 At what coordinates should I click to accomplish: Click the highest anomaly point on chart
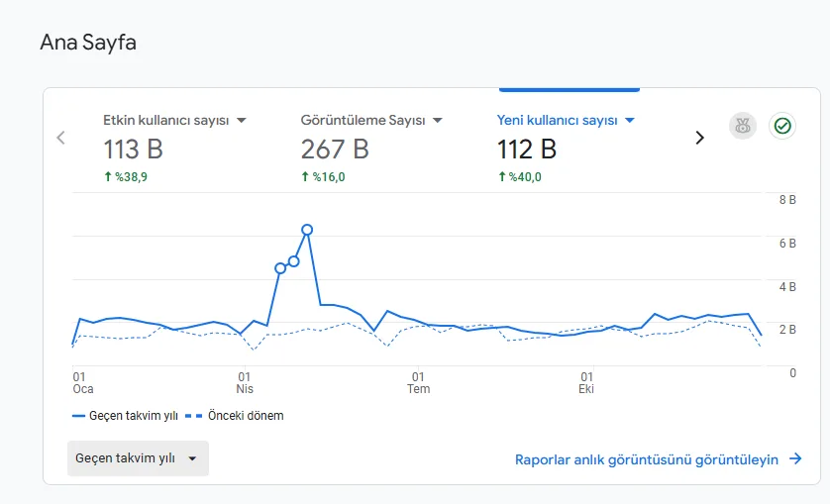tap(307, 230)
